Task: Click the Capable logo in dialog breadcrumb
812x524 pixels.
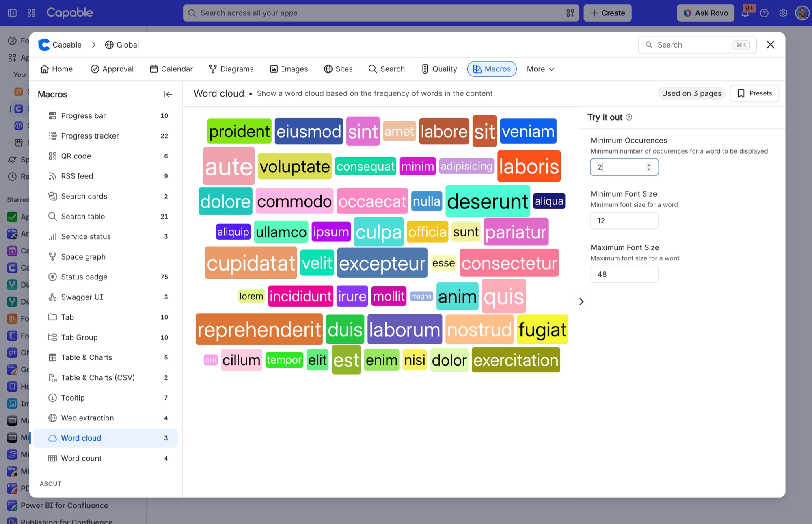Action: (44, 45)
